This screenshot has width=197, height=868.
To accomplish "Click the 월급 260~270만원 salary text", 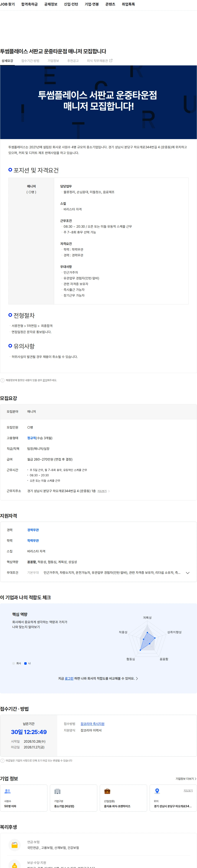I will point(50,459).
